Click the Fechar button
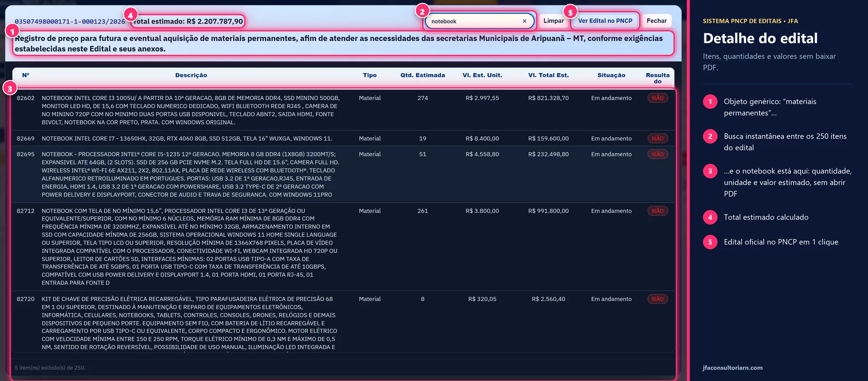Viewport: 868px width, 381px height. point(656,21)
